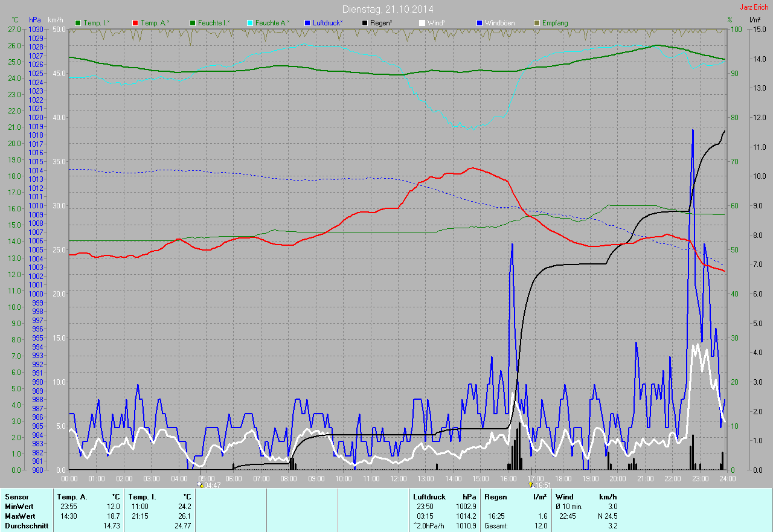
Task: Click the max wind gust "N 24.5"
Action: 606,516
